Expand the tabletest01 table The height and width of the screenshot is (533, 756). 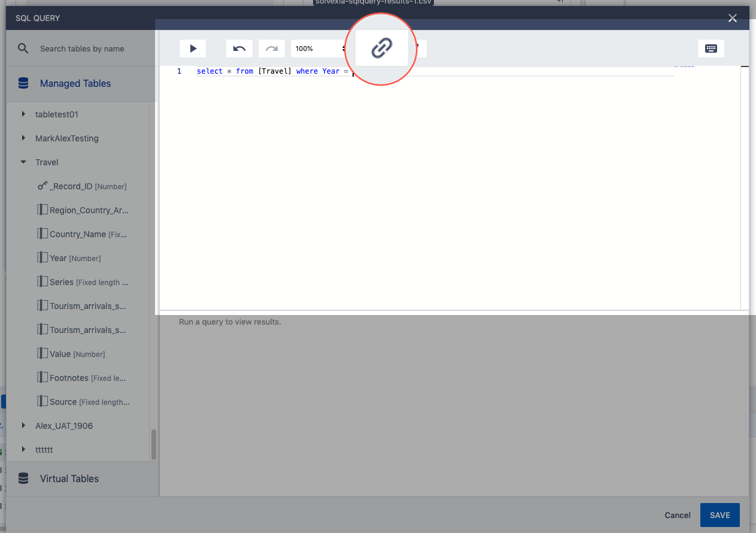[23, 114]
